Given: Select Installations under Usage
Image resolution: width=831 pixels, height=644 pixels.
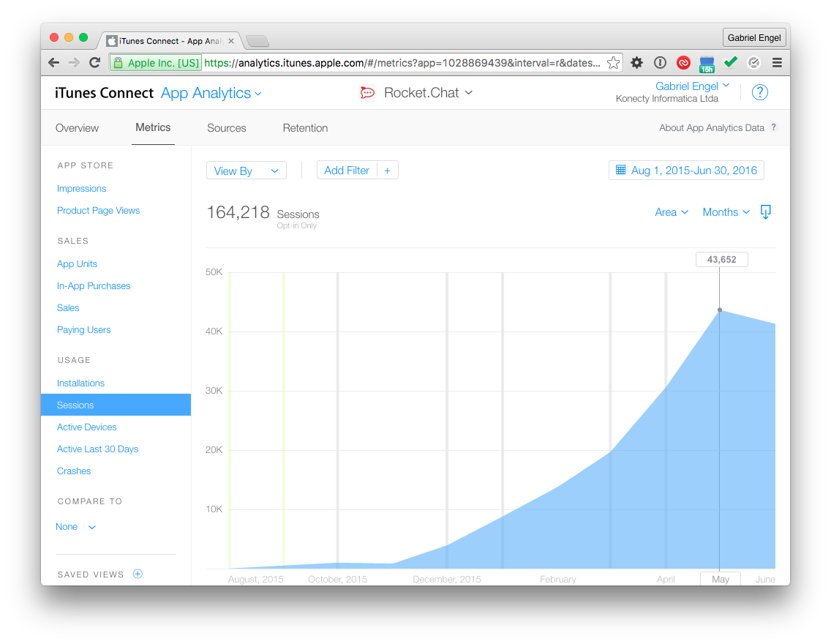Looking at the screenshot, I should (x=80, y=383).
